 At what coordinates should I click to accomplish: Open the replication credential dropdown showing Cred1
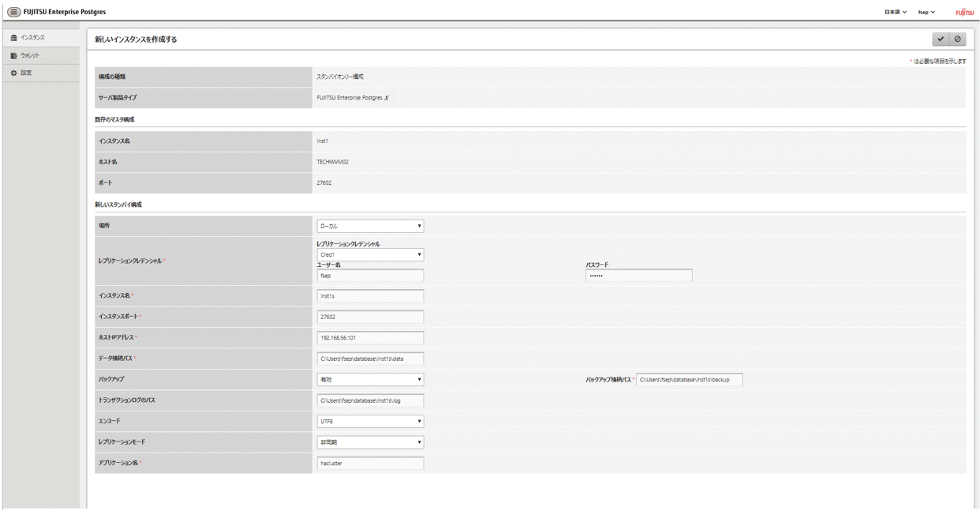click(x=370, y=254)
